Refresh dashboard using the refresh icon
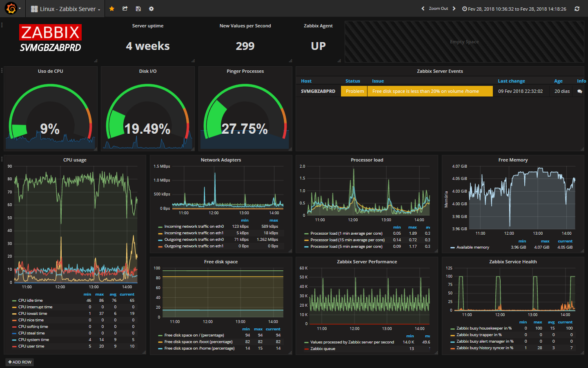 (577, 9)
